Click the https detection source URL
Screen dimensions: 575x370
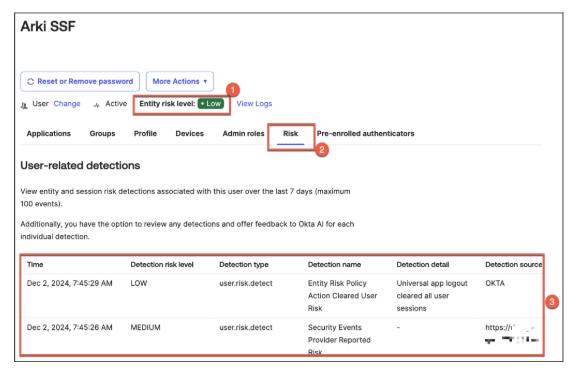coord(512,333)
